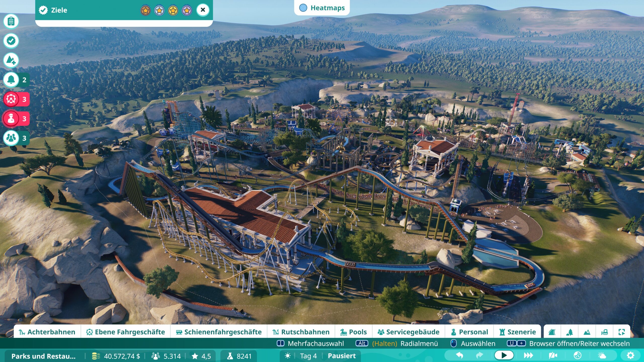Open the park management clipboard icon

[11, 21]
